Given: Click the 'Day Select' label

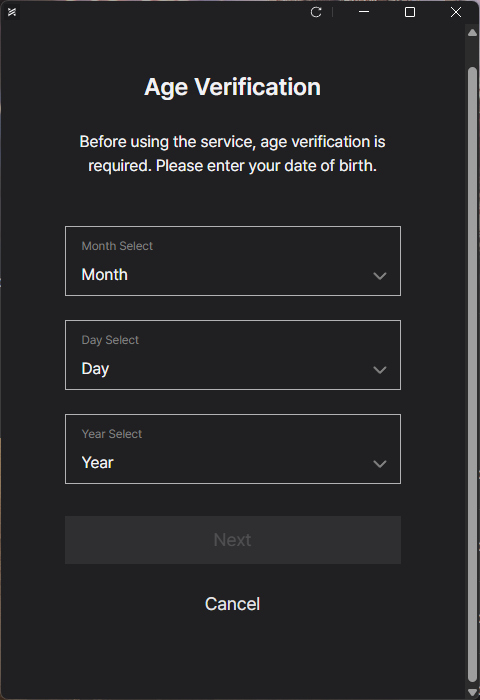Looking at the screenshot, I should (x=110, y=340).
